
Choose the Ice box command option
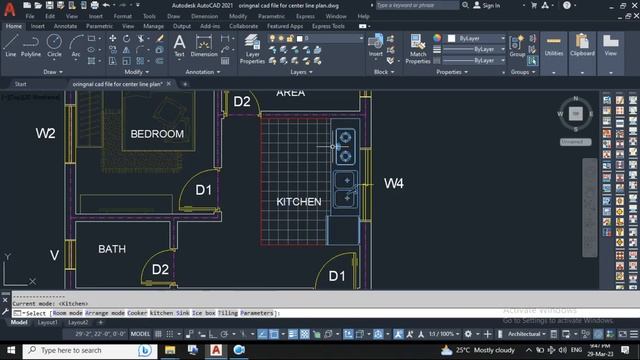pos(204,313)
